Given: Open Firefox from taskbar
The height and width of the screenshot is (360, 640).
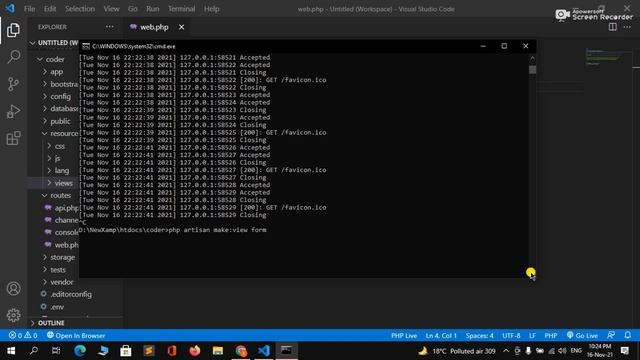Looking at the screenshot, I should [195, 351].
